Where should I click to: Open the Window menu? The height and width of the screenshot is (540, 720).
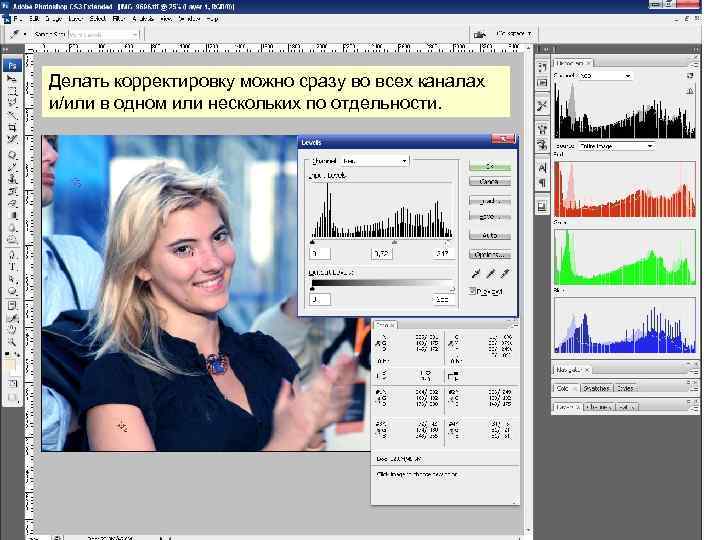[x=189, y=19]
